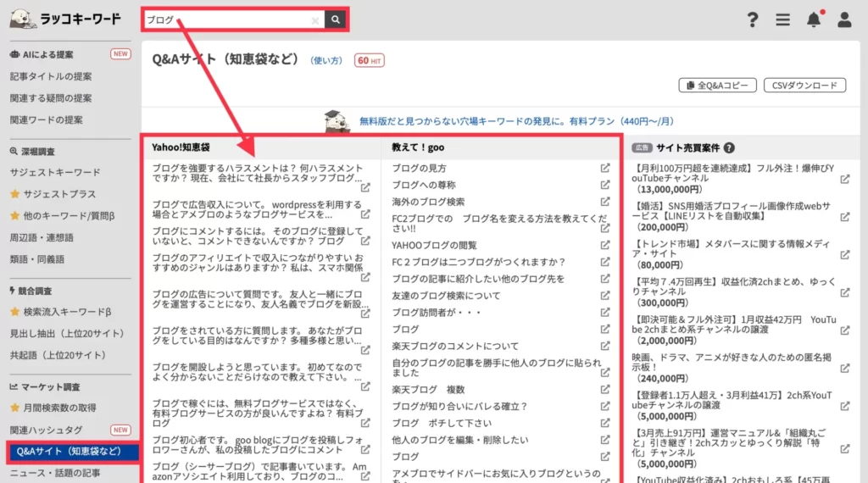
Task: Click the 全Q&Aコピー button
Action: 717,86
